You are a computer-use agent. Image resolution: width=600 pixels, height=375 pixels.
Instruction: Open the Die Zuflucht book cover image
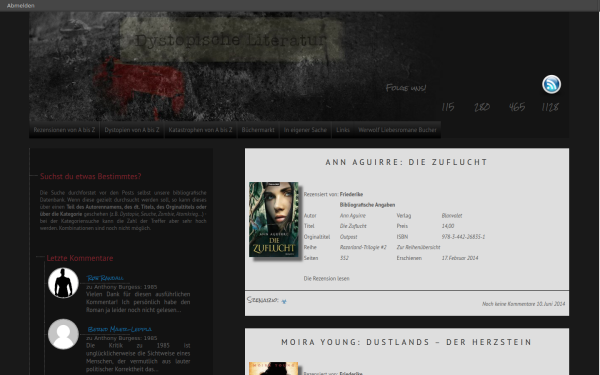coord(274,219)
